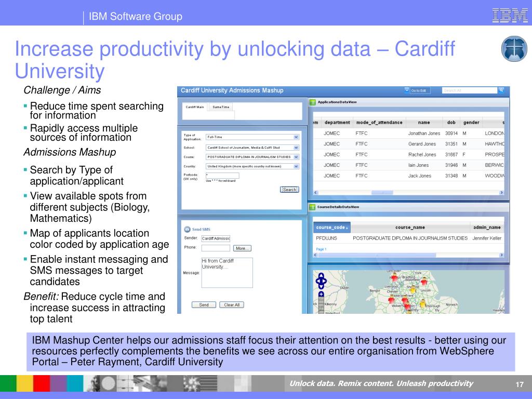Click the Clear All button

click(x=232, y=304)
